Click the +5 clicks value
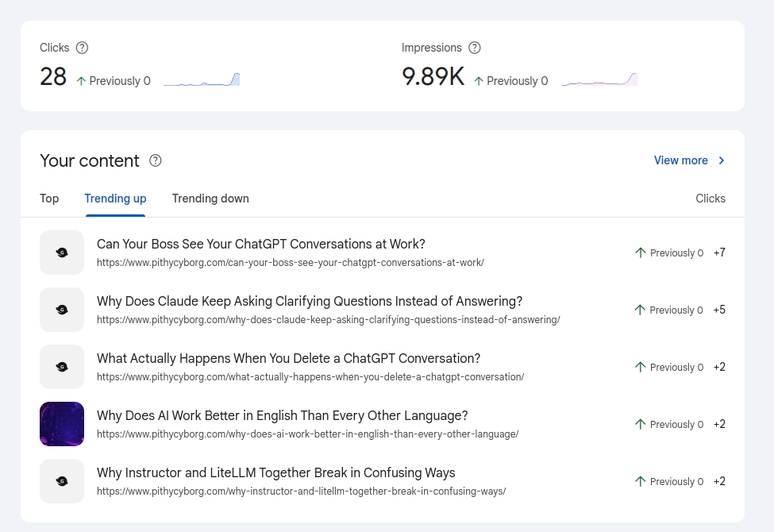 click(x=719, y=310)
